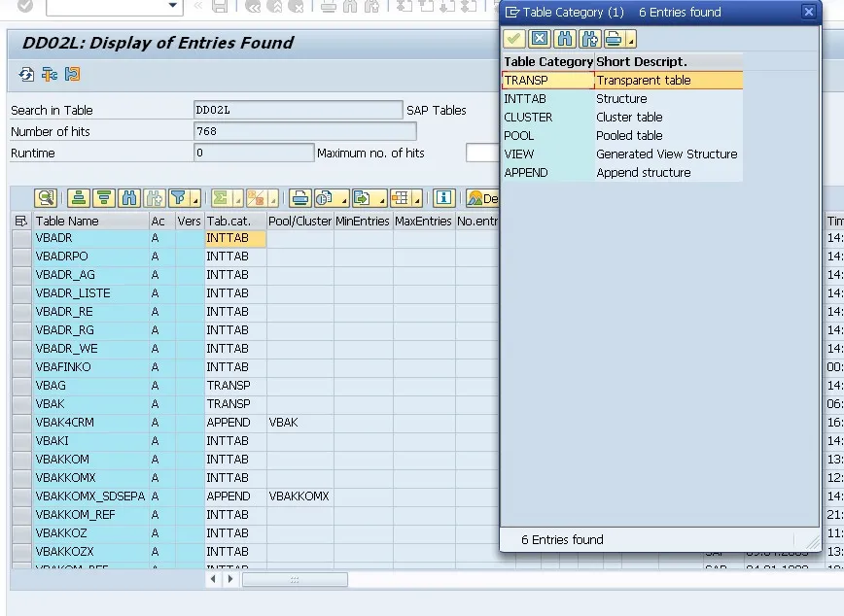
Task: Select the POOL entry in the popup
Action: coord(622,136)
